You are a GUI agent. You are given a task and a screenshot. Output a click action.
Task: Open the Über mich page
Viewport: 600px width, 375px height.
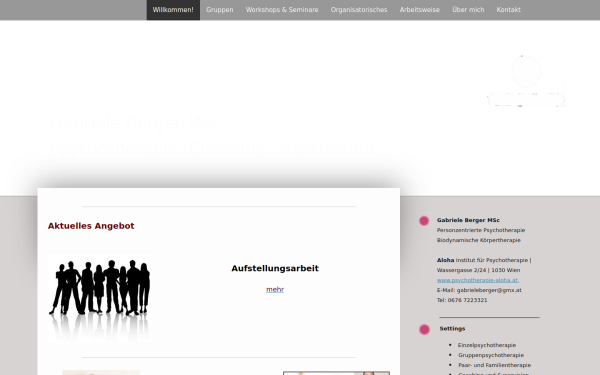pyautogui.click(x=468, y=10)
